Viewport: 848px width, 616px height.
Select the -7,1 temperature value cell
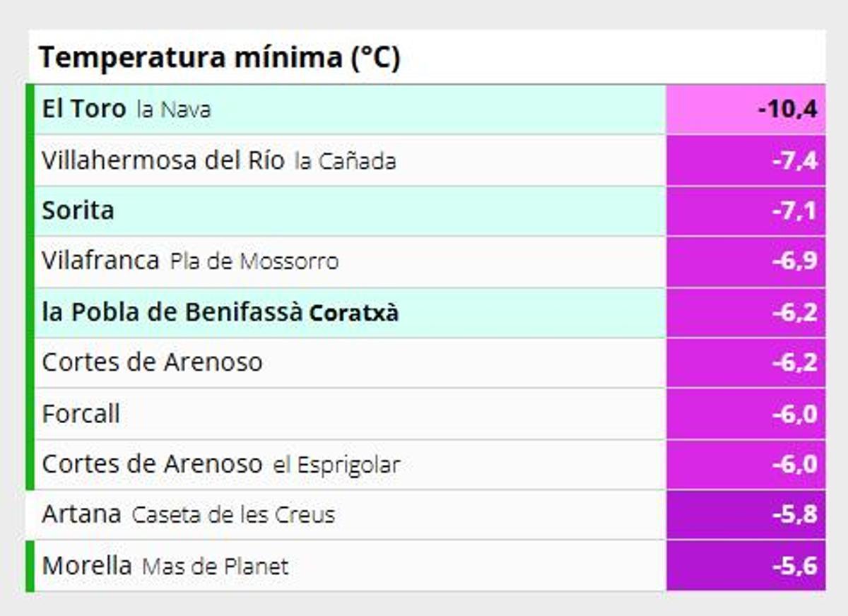(794, 211)
